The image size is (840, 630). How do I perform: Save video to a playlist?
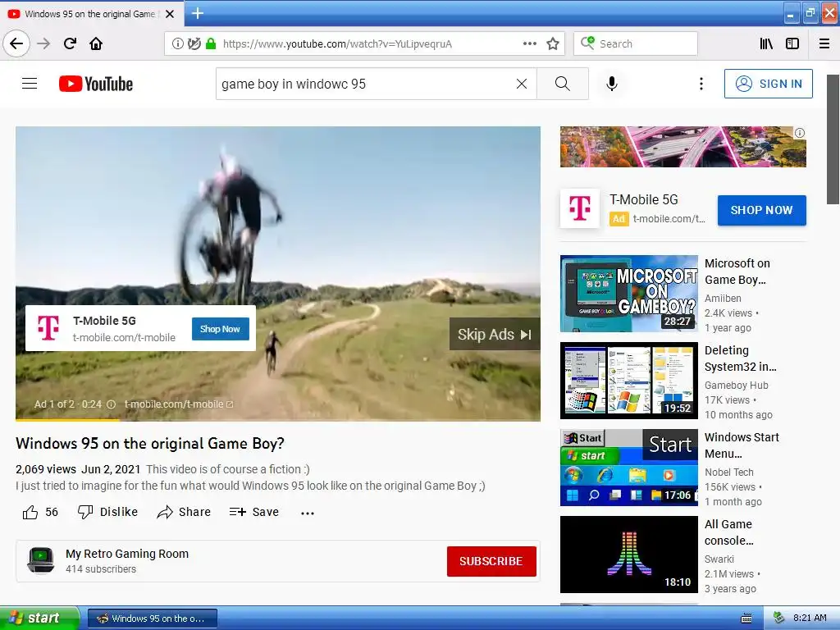pos(254,512)
